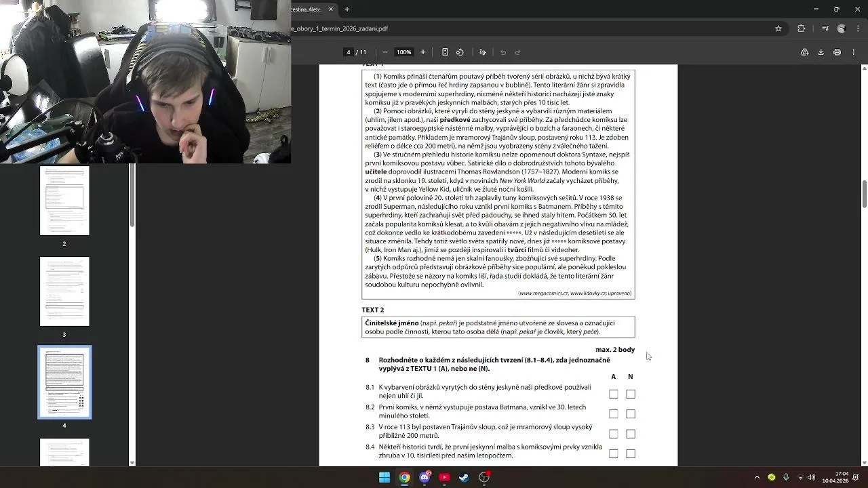The height and width of the screenshot is (488, 868).
Task: Check box N for statement 8.3
Action: click(631, 434)
